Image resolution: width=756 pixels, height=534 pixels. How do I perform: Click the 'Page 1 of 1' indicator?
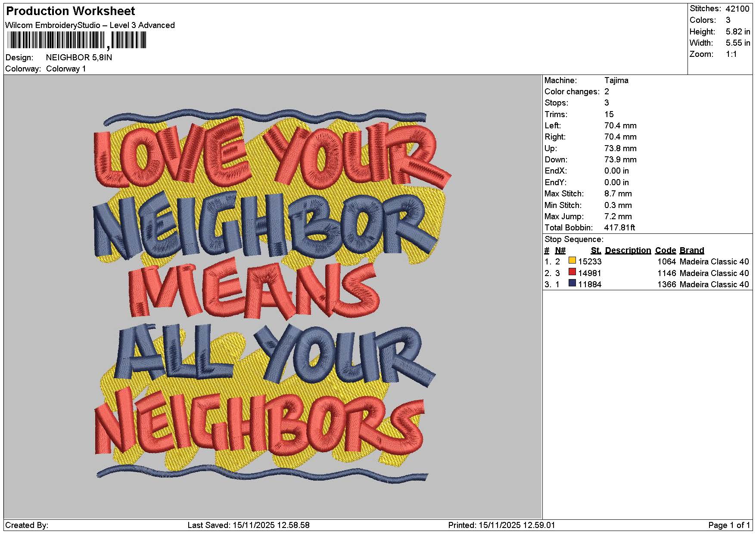pyautogui.click(x=729, y=525)
